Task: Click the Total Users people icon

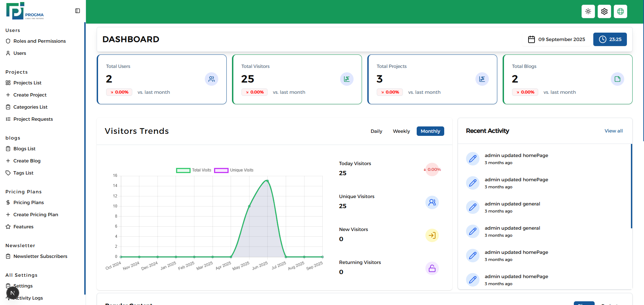Action: click(211, 79)
